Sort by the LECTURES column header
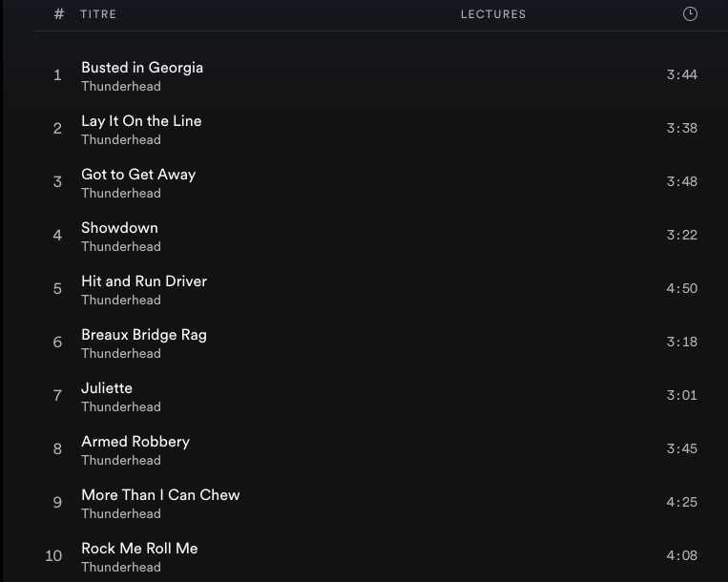728x582 pixels. pyautogui.click(x=493, y=14)
